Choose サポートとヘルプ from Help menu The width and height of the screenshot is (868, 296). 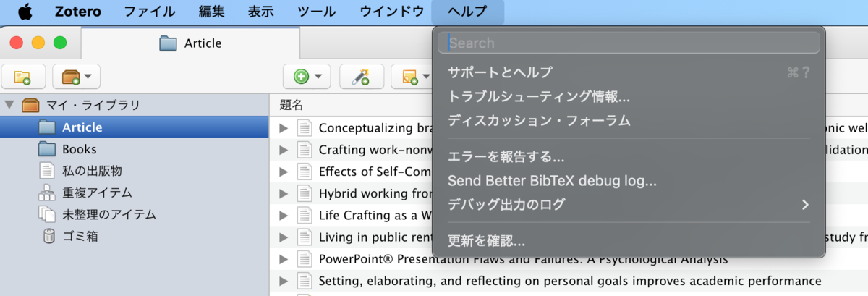[x=629, y=72]
